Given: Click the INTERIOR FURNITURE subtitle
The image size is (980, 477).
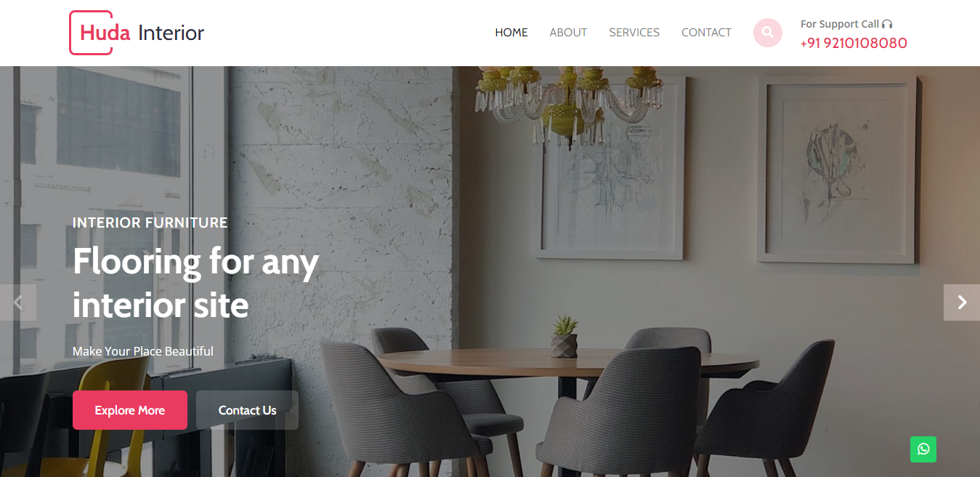Looking at the screenshot, I should pos(150,223).
